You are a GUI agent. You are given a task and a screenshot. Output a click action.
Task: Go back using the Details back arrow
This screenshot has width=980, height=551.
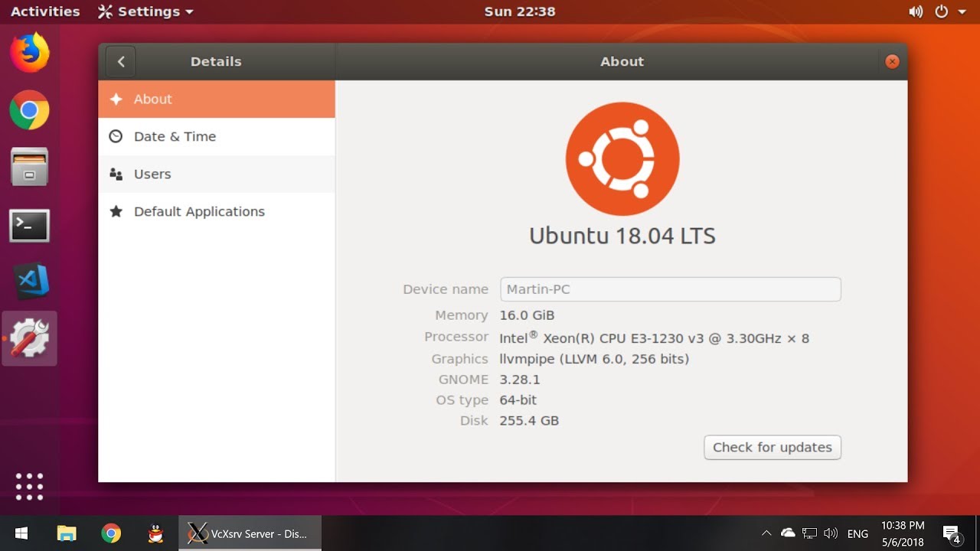pos(121,62)
